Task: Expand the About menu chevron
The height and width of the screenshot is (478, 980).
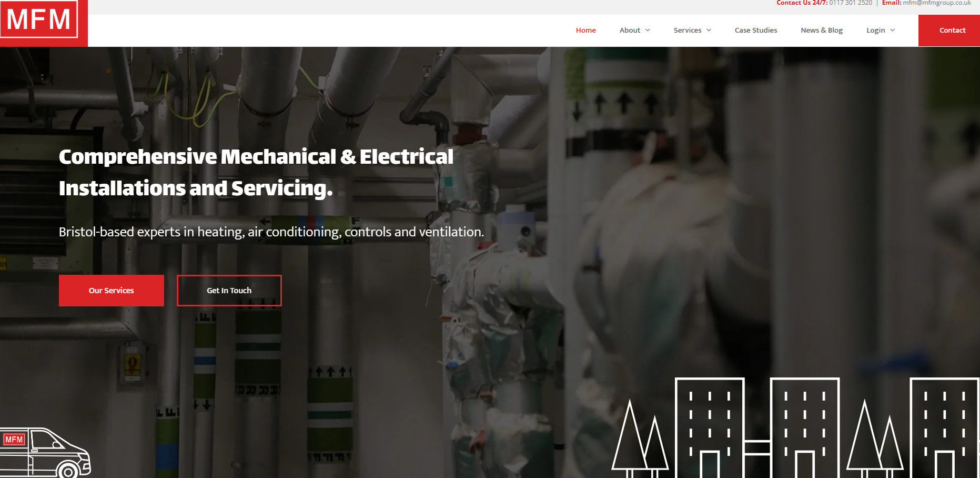Action: coord(648,30)
